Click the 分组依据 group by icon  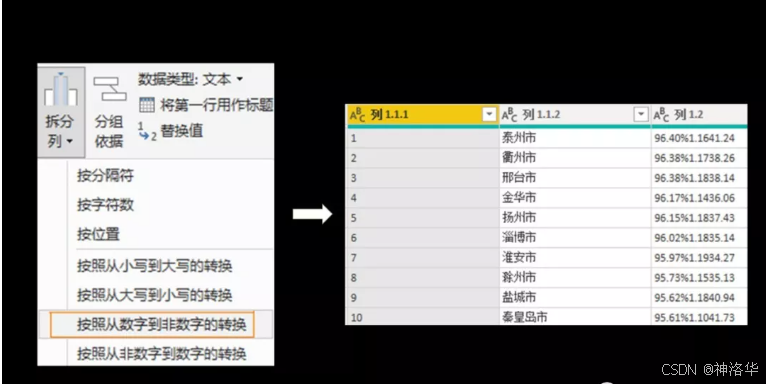click(110, 88)
